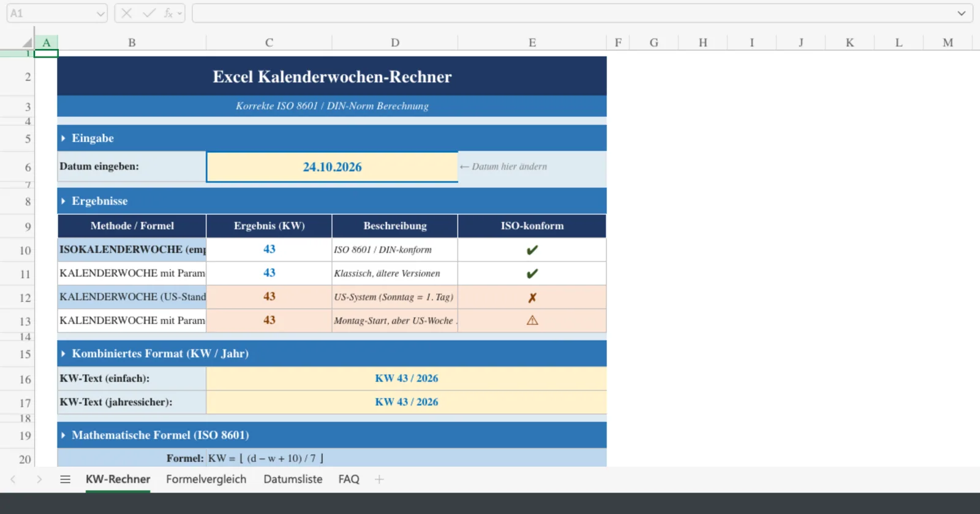Screen dimensions: 980x514
Task: Select column E header
Action: pos(532,42)
